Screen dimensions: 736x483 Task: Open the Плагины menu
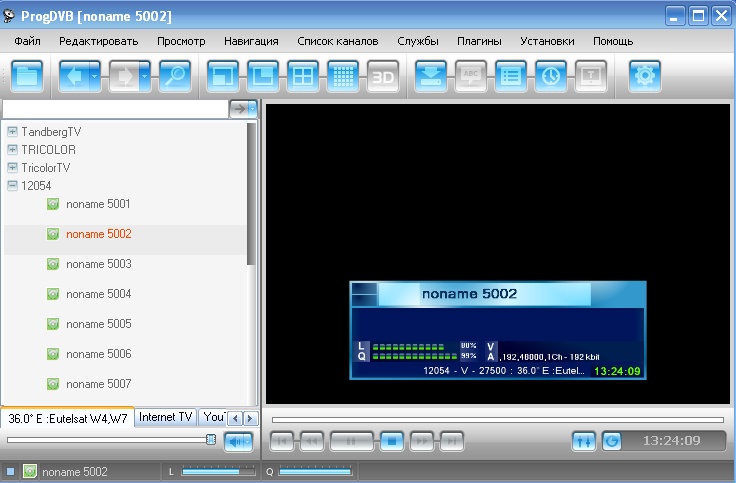click(479, 41)
